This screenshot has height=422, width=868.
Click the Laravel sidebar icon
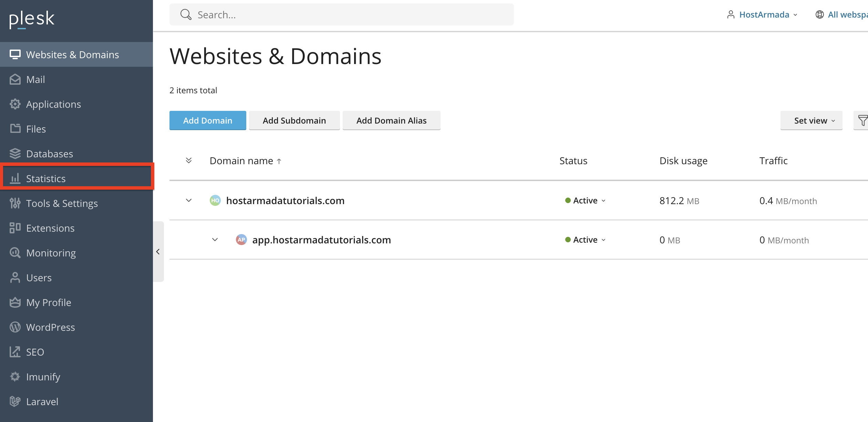pyautogui.click(x=15, y=401)
